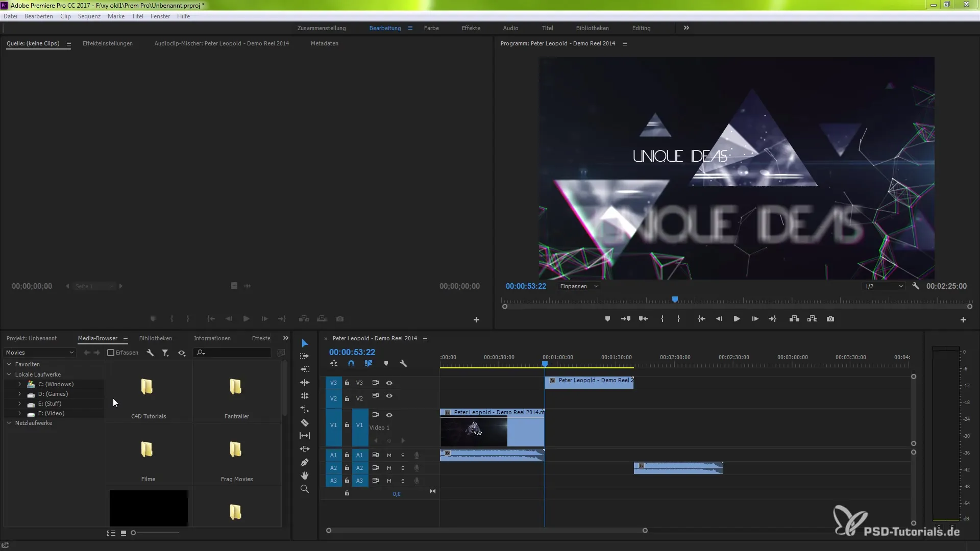Switch to Informationen panel tab
Image resolution: width=980 pixels, height=551 pixels.
tap(212, 338)
